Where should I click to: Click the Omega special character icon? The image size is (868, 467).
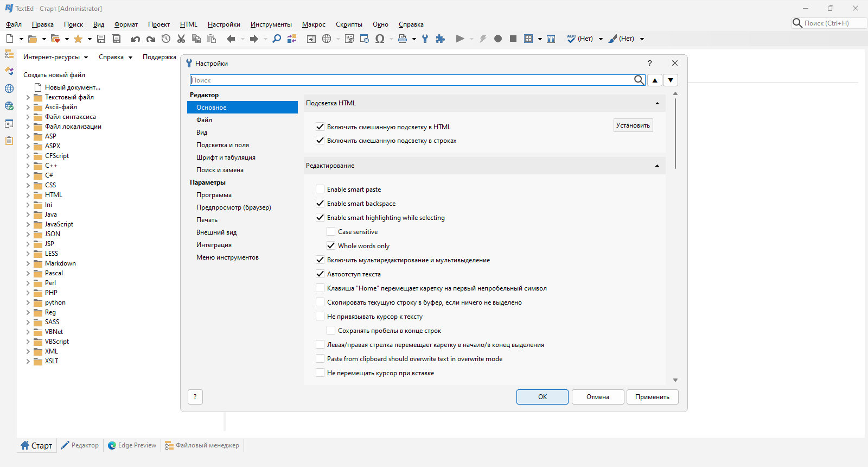click(x=380, y=39)
